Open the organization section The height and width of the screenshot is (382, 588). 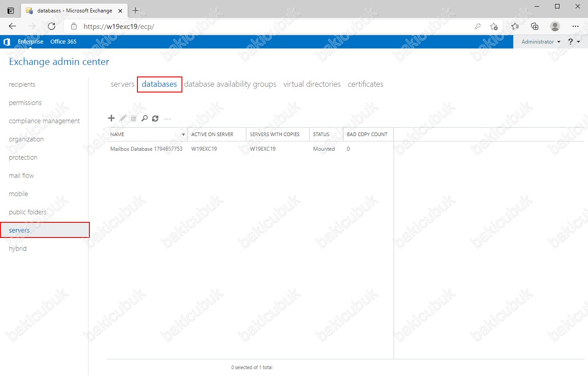(x=26, y=139)
